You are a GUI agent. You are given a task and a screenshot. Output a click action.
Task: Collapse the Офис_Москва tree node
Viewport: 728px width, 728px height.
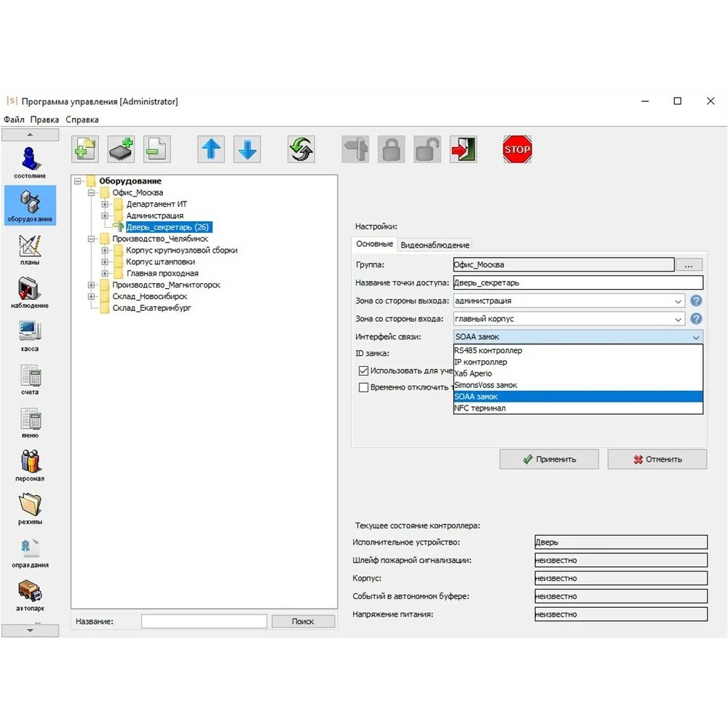point(92,193)
